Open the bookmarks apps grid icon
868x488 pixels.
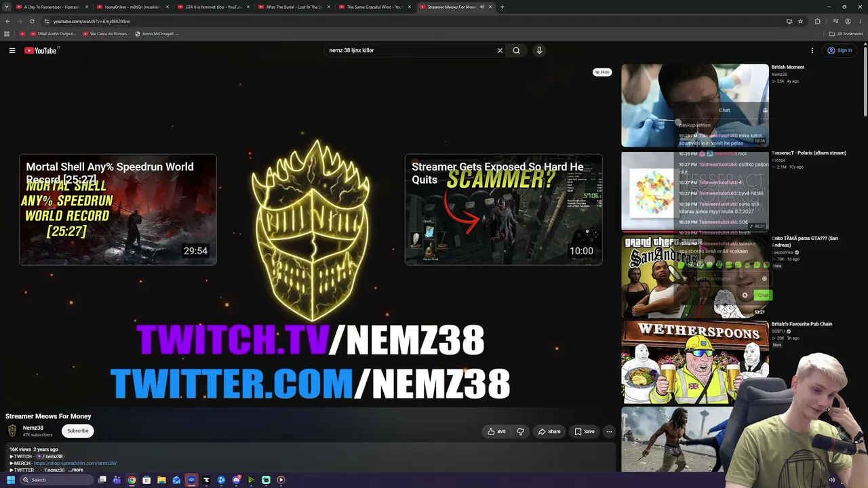pos(7,33)
